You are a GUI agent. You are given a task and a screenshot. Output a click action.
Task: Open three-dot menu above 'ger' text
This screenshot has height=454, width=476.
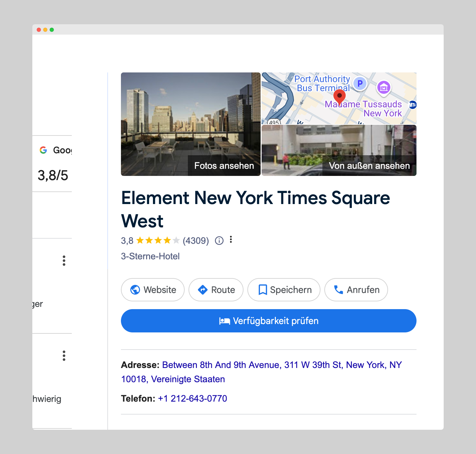[x=64, y=261]
